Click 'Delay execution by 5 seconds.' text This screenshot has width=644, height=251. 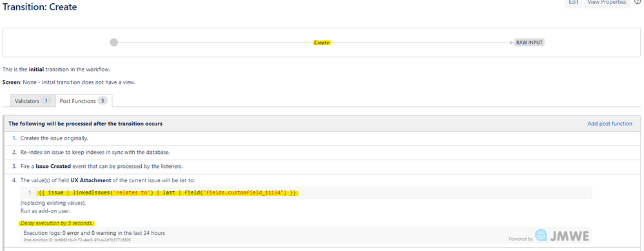click(57, 223)
